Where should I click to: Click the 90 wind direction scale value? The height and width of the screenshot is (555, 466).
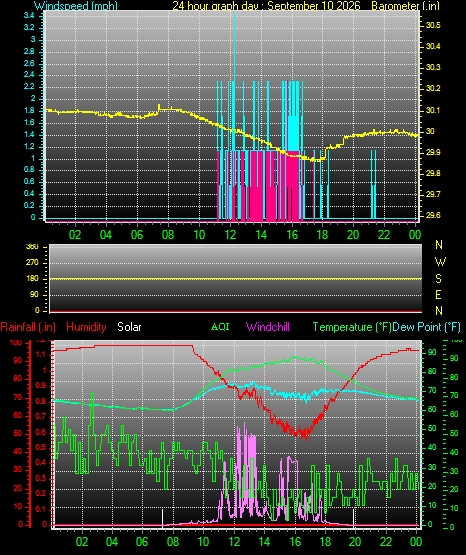[34, 295]
